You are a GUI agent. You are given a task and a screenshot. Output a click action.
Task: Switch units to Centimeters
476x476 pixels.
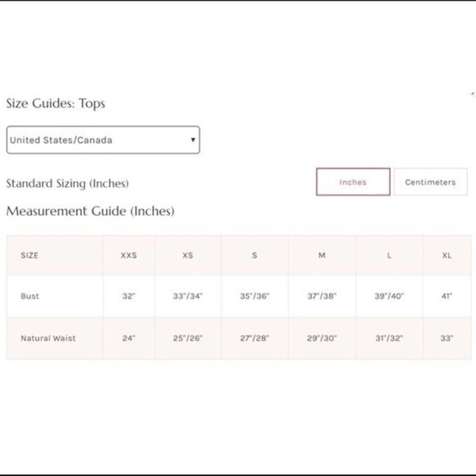430,182
